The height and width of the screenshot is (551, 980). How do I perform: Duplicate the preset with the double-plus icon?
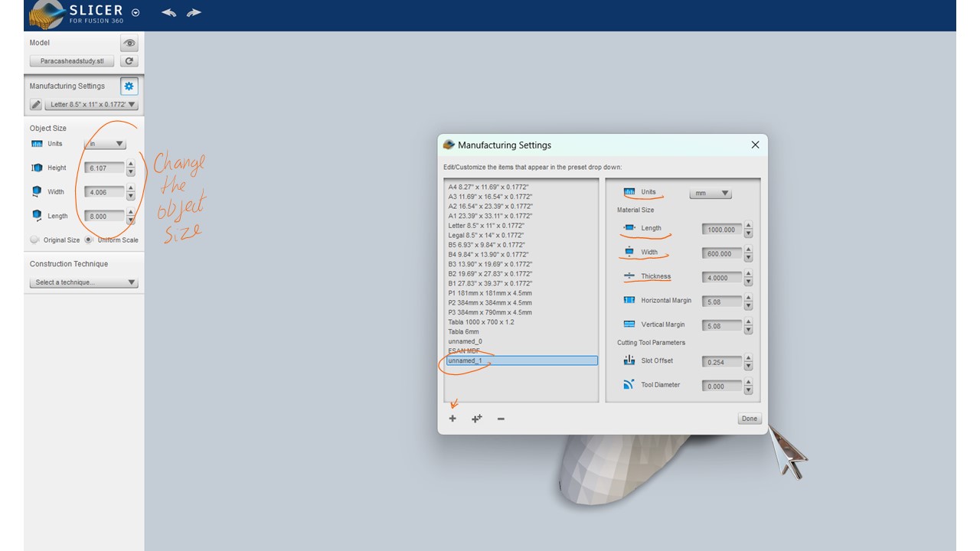click(476, 419)
